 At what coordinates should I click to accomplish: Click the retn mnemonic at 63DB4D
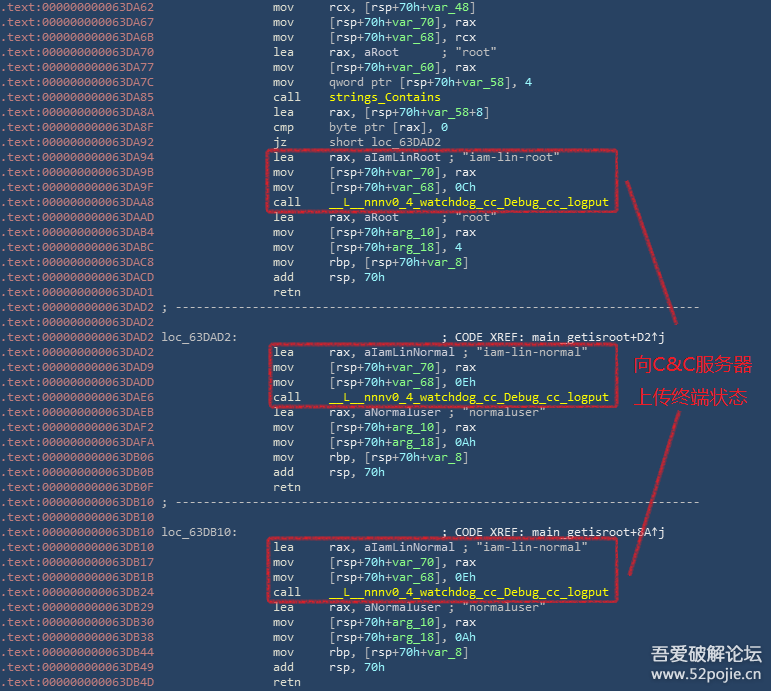(287, 682)
